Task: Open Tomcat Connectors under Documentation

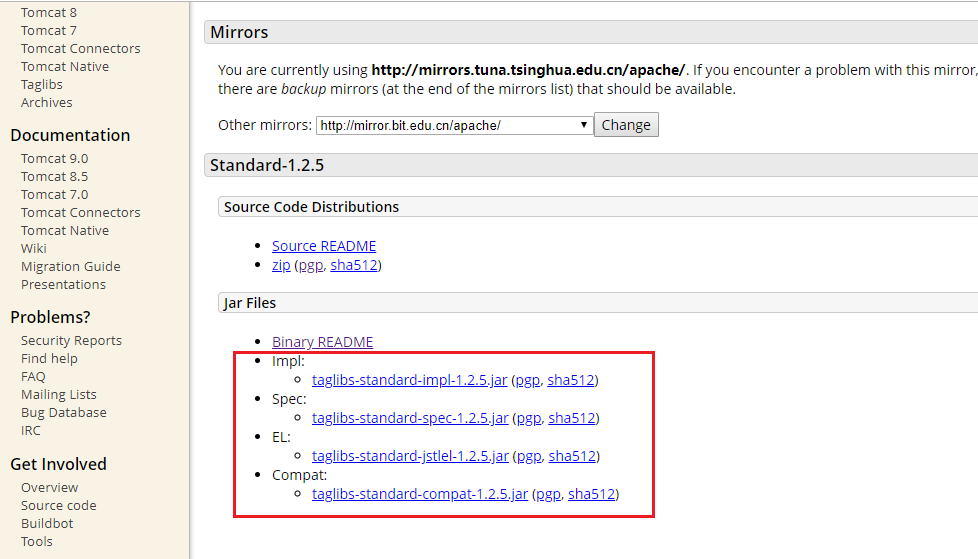Action: click(80, 213)
